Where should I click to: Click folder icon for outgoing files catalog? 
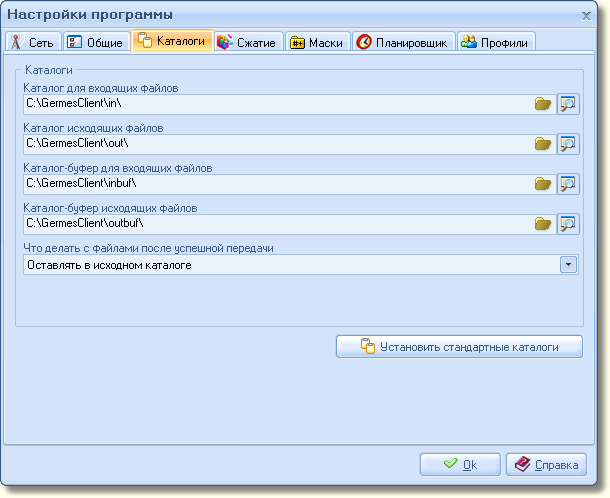point(543,144)
